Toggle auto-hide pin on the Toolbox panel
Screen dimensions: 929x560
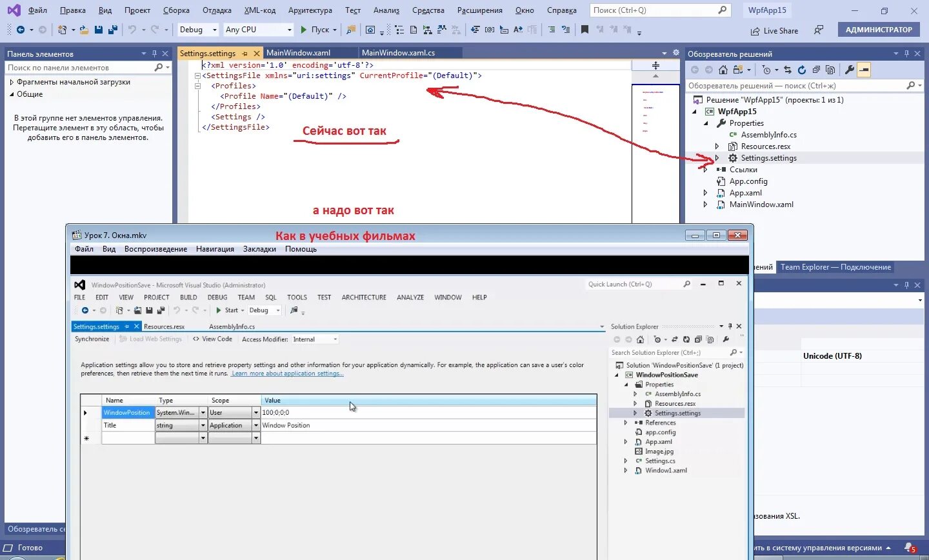155,54
